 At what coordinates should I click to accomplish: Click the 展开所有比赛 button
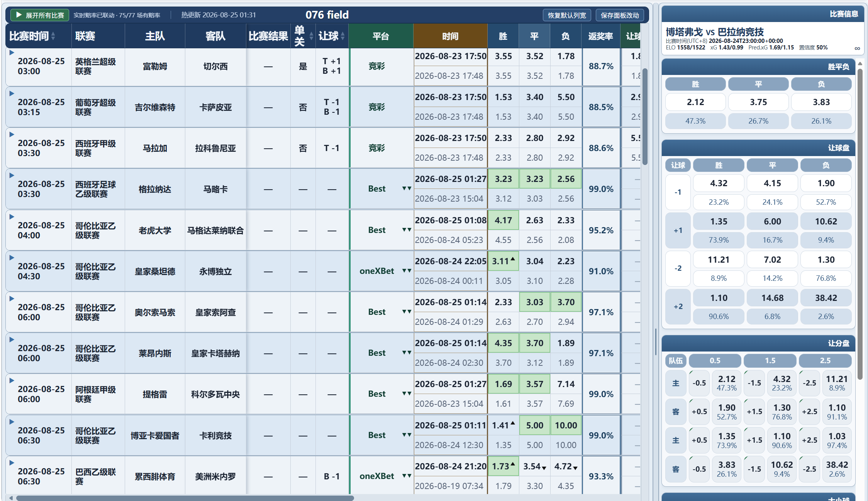[x=40, y=15]
